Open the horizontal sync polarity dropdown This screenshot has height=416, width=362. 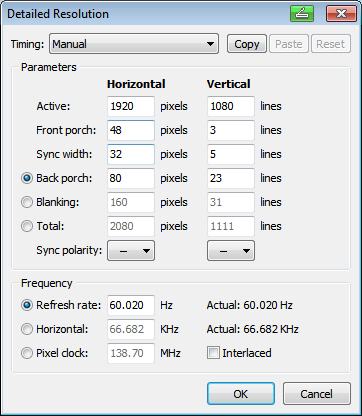point(131,251)
